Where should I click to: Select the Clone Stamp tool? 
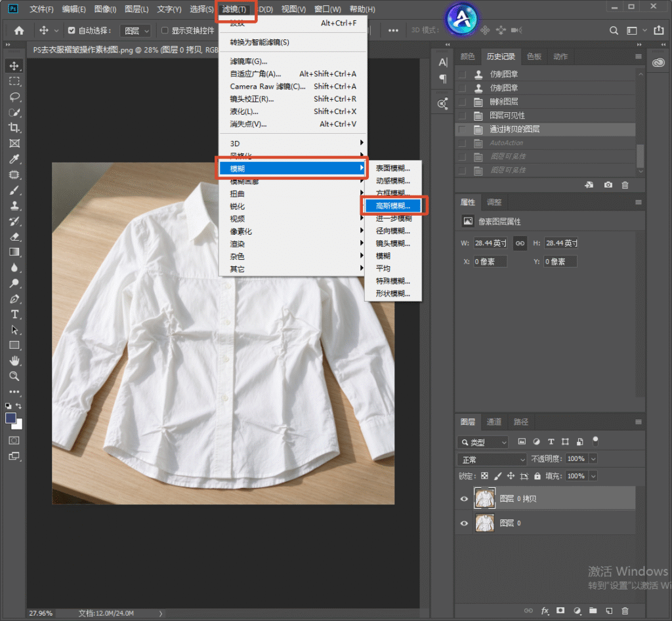14,205
